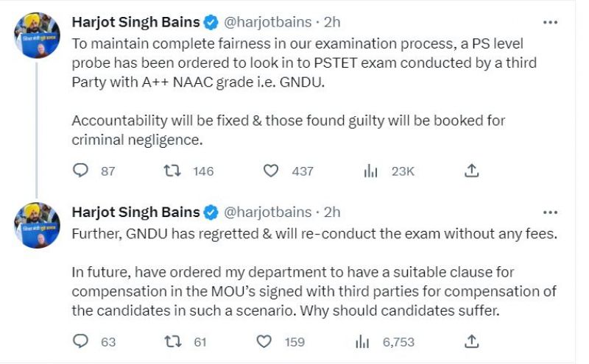Image resolution: width=589 pixels, height=364 pixels.
Task: Open second tweet's 2h timestamp
Action: (x=332, y=212)
